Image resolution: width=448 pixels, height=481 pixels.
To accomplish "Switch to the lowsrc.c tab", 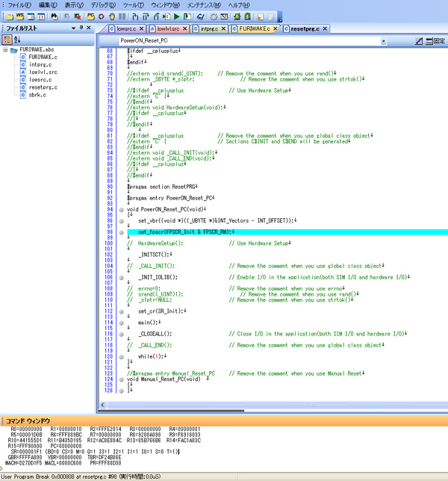I will pos(126,29).
